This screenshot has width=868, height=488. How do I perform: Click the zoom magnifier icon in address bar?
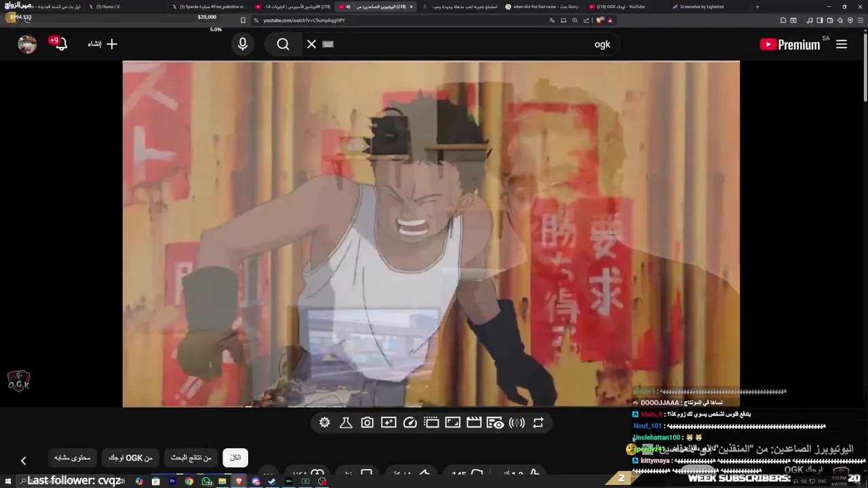[575, 20]
